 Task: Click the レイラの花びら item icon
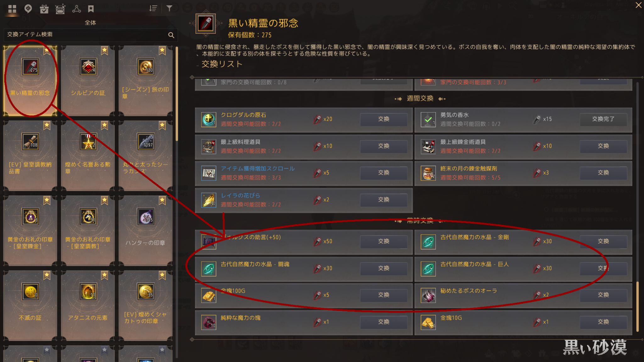click(x=209, y=200)
